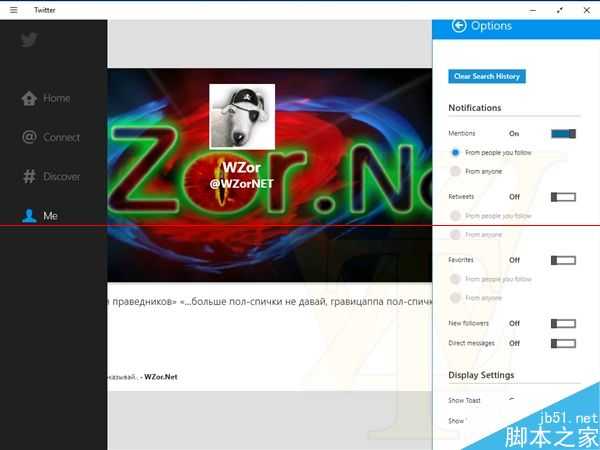This screenshot has height=450, width=600.
Task: Open the Home menu label
Action: click(57, 99)
